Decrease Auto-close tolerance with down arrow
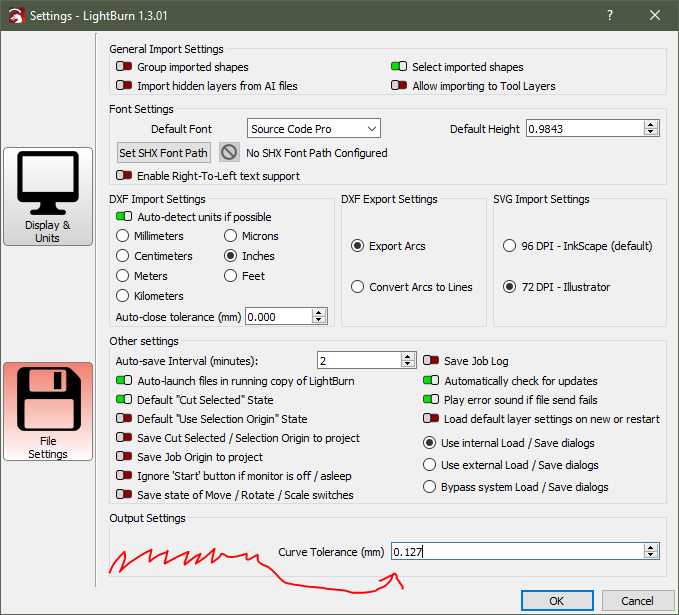Viewport: 679px width, 615px height. (x=319, y=320)
